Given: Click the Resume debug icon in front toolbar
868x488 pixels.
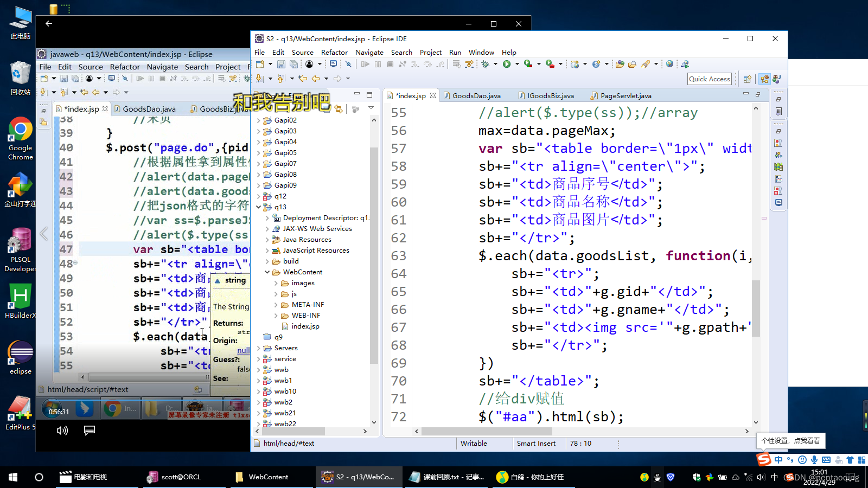Looking at the screenshot, I should pos(365,64).
